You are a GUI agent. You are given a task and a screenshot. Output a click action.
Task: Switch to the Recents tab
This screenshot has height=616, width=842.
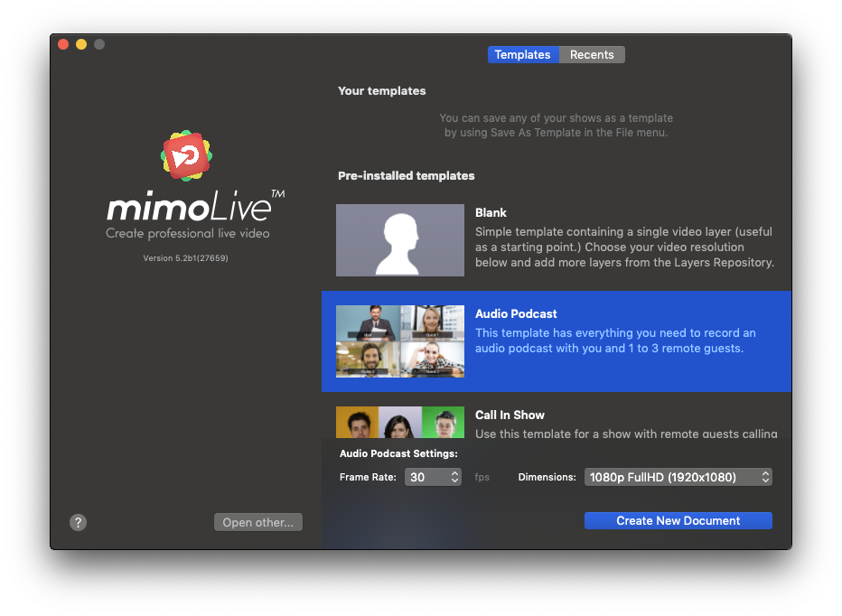coord(592,55)
